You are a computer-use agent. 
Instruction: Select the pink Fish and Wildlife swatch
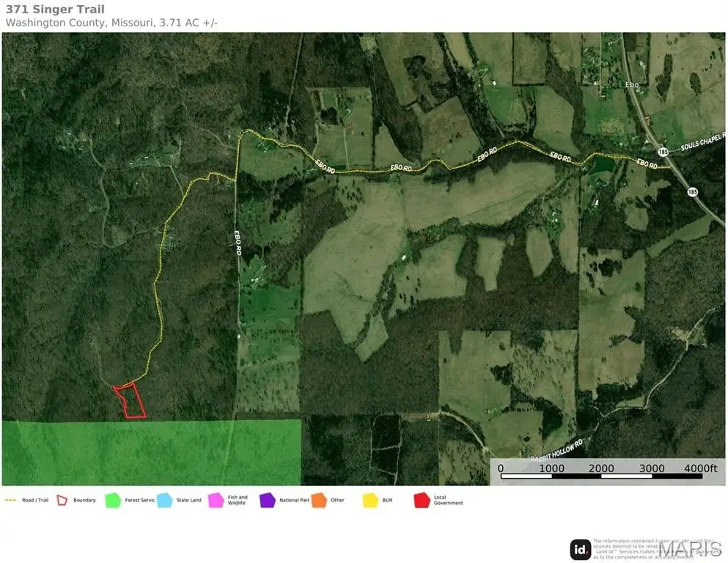tap(216, 500)
